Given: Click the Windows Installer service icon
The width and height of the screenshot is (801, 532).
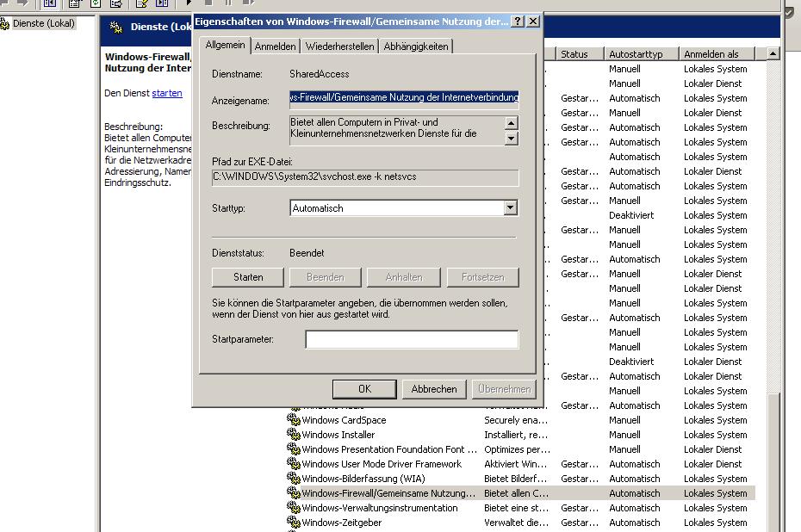Looking at the screenshot, I should pos(293,435).
